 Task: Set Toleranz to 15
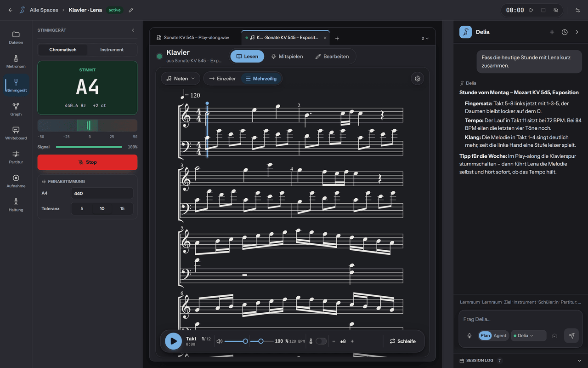pos(122,208)
